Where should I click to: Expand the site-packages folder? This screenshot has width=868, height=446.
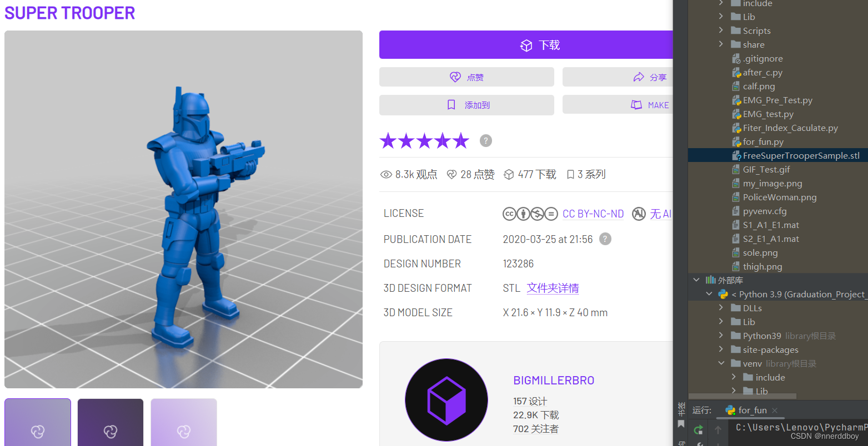[x=721, y=349]
